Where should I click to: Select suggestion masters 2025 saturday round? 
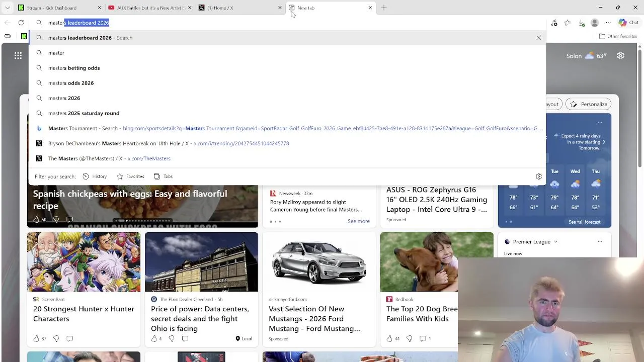(287, 113)
